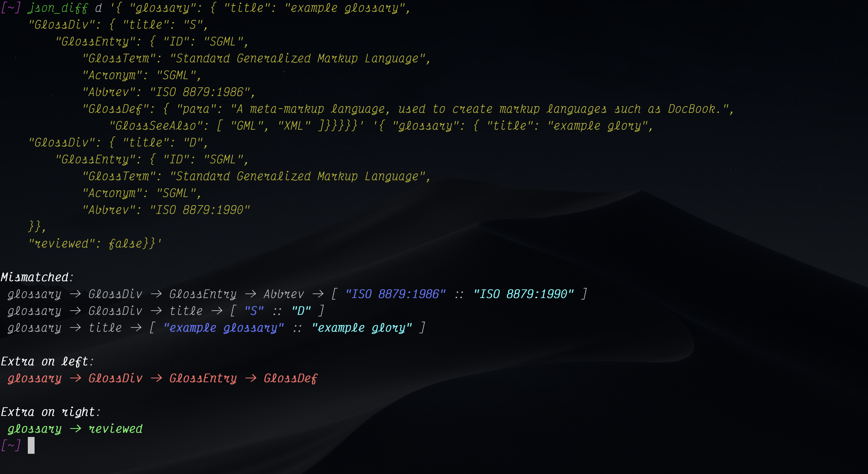Click the "example glossary" diff value
Screen dimensions: 868x474
(223, 328)
